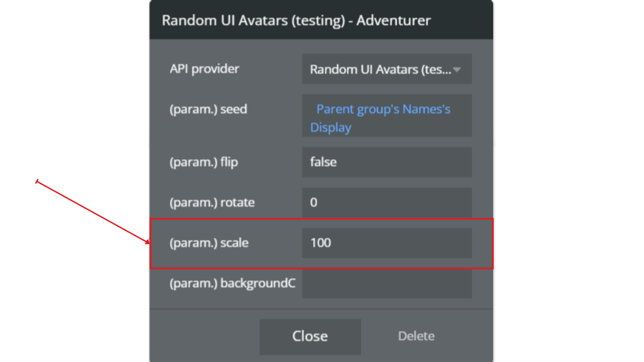644x362 pixels.
Task: Click the Delete button
Action: pyautogui.click(x=416, y=336)
